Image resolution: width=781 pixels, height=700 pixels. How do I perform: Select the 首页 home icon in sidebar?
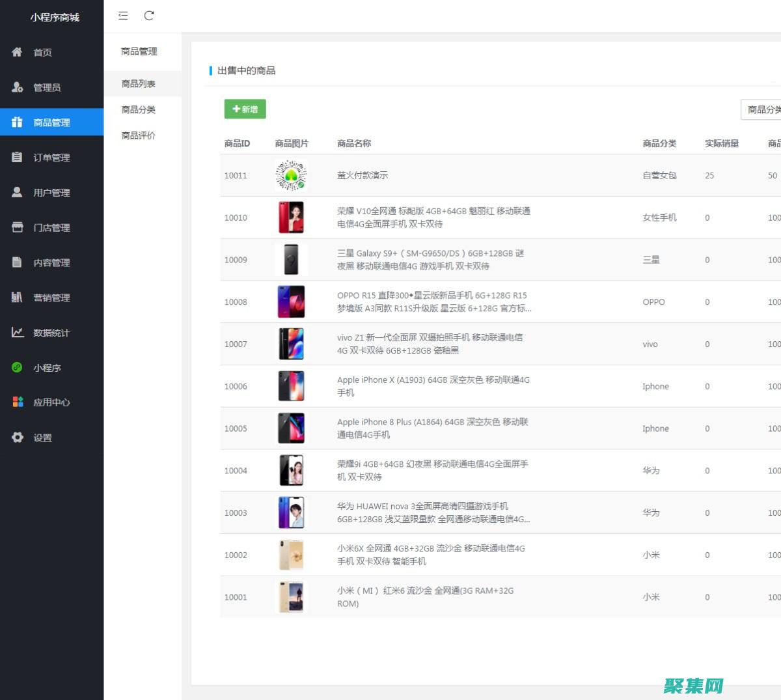pyautogui.click(x=18, y=52)
